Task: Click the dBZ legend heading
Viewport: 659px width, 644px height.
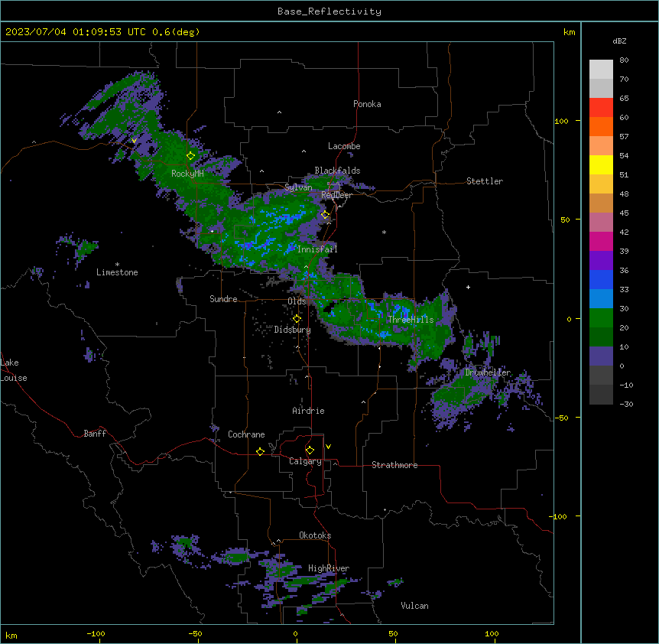Action: (619, 41)
